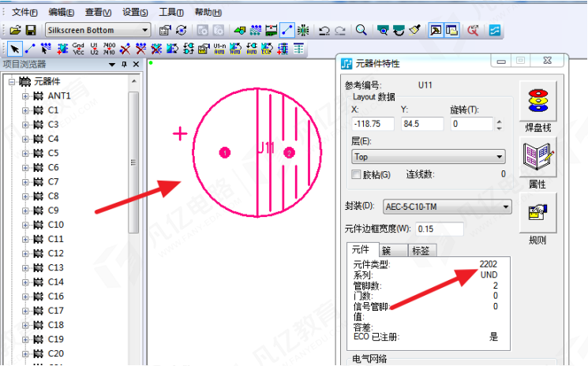
Task: Open the 层(E) Top dropdown
Action: pyautogui.click(x=429, y=157)
